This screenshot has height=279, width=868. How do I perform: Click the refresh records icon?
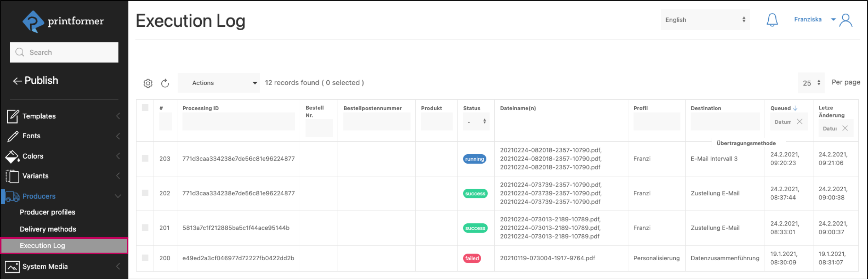pyautogui.click(x=165, y=83)
